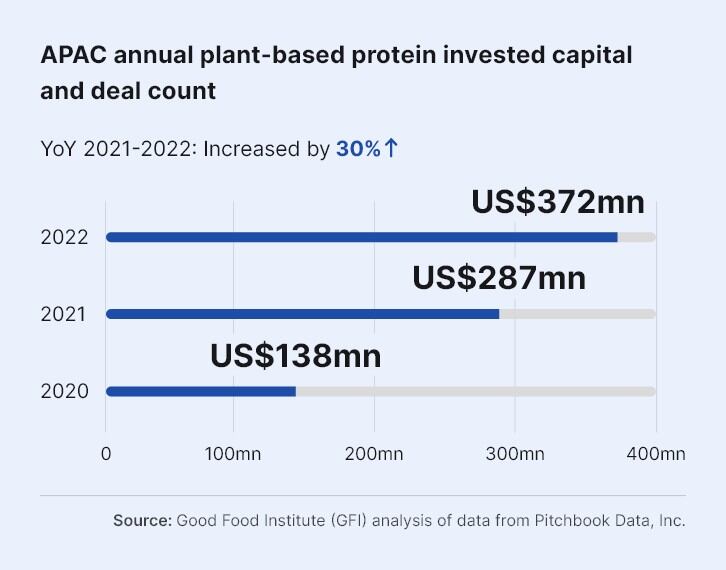Click the 2022 year axis label

pos(64,238)
